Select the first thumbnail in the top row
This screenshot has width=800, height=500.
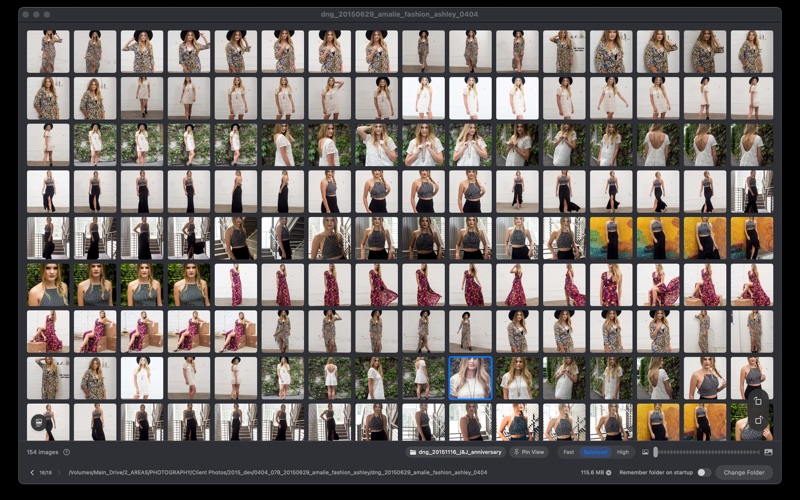[x=48, y=51]
